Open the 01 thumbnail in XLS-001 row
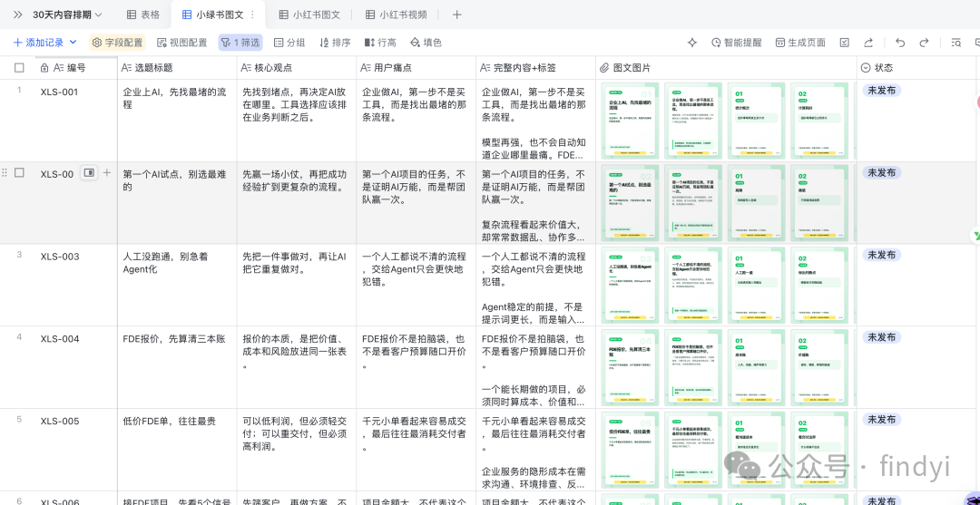The width and height of the screenshot is (980, 505). pos(756,120)
